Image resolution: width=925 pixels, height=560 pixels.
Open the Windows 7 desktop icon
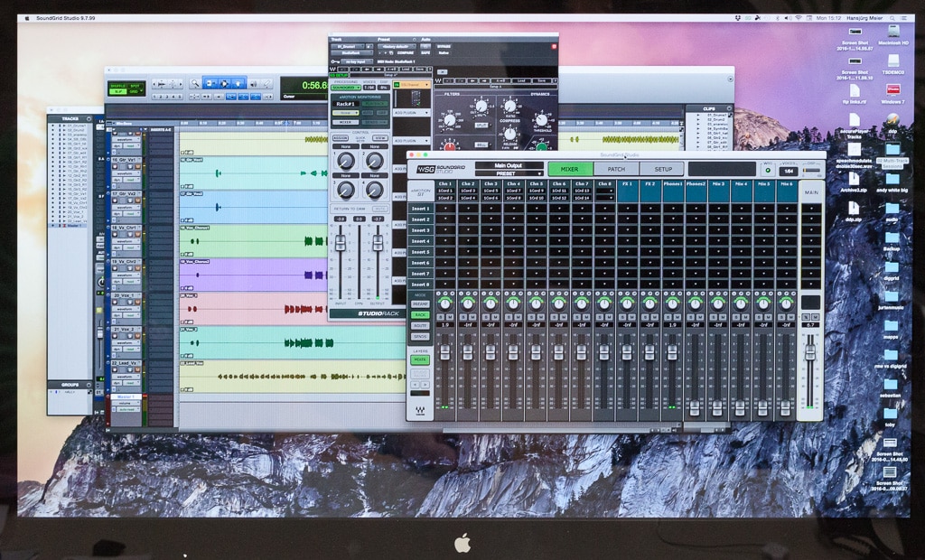(892, 90)
